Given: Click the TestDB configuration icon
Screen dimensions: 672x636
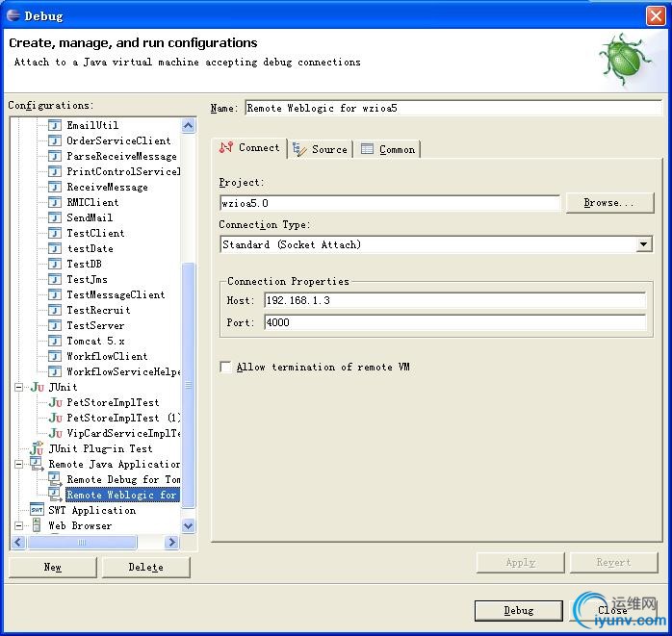Looking at the screenshot, I should coord(55,265).
